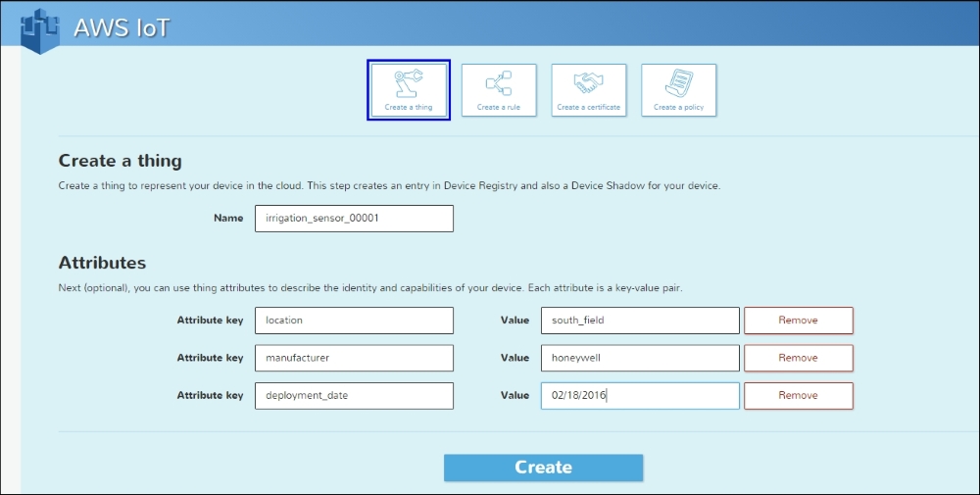The width and height of the screenshot is (980, 495).
Task: Click the Name field label
Action: pos(228,219)
